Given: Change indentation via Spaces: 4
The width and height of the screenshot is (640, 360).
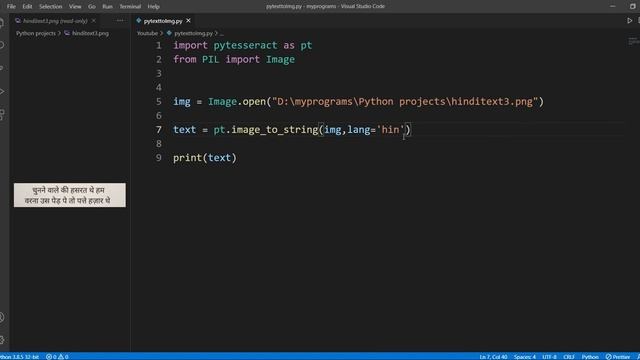Looking at the screenshot, I should click(x=524, y=357).
